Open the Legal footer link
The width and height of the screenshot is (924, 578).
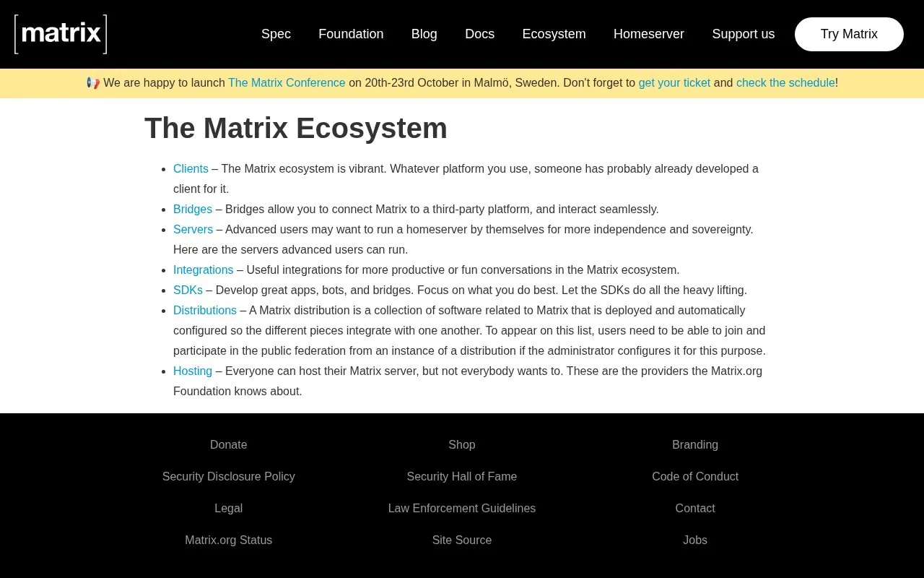pyautogui.click(x=229, y=509)
